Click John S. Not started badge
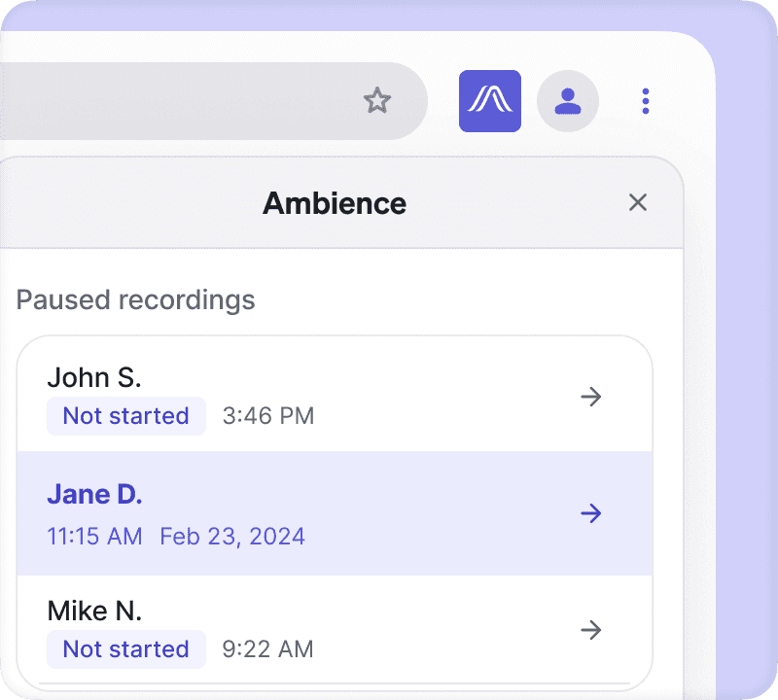The width and height of the screenshot is (778, 700). [x=126, y=416]
